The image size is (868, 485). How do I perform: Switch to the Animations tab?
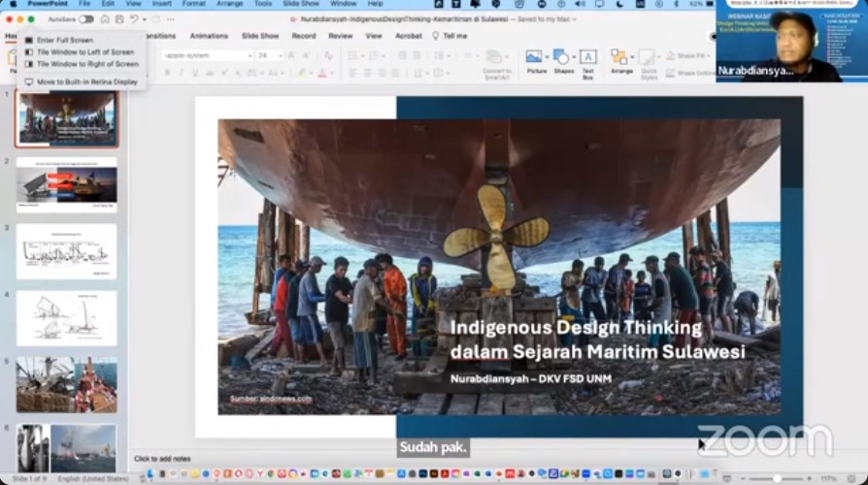pyautogui.click(x=209, y=36)
